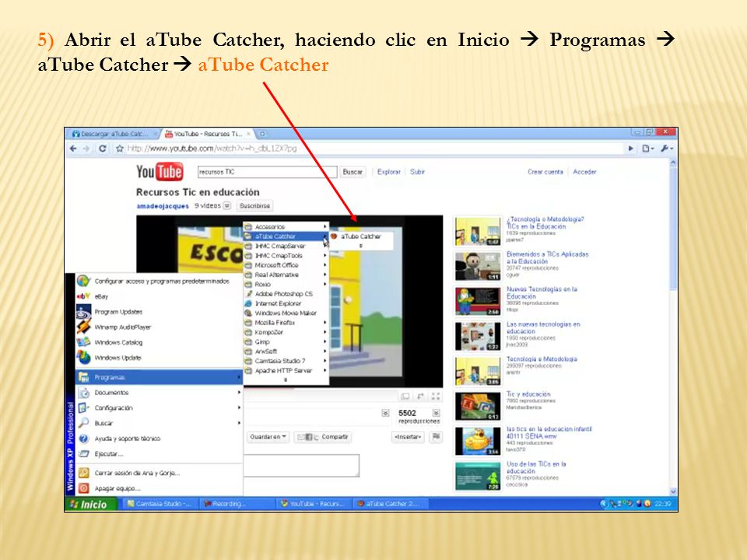Click the YouTube logo on the page
This screenshot has height=560, width=747.
coord(160,171)
